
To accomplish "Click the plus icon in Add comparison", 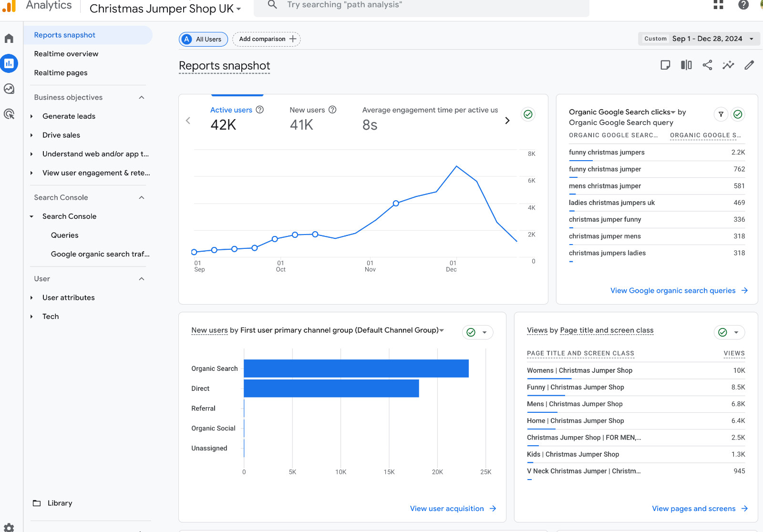I will click(293, 39).
